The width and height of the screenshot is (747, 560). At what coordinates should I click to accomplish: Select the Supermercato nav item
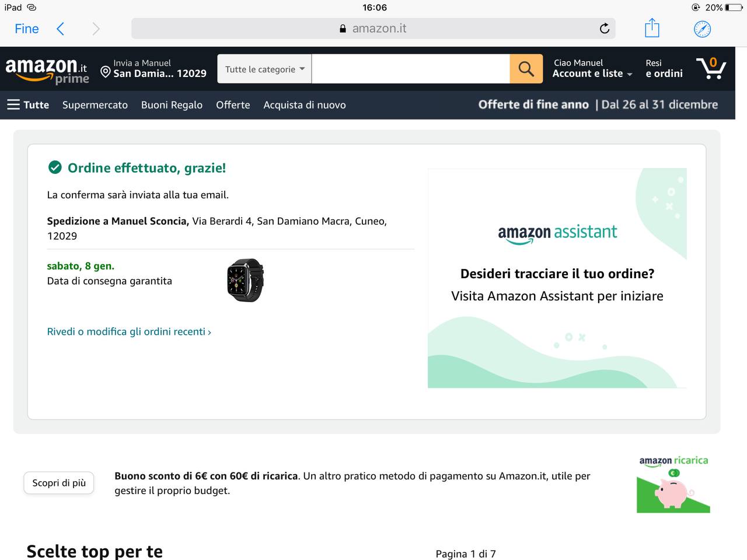coord(95,105)
